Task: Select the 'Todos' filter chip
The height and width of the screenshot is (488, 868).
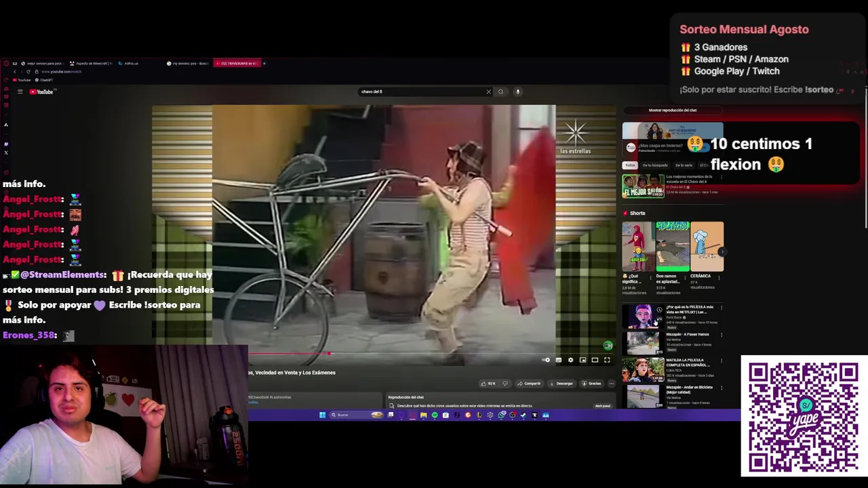Action: coord(630,165)
